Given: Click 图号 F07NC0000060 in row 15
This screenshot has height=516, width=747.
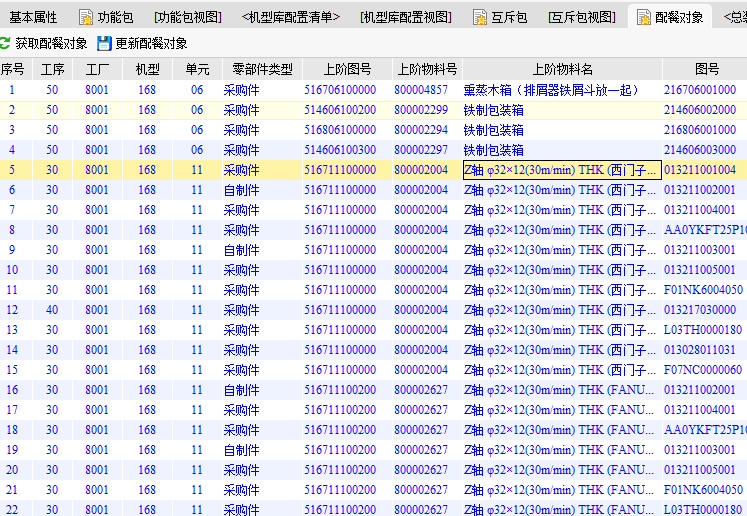Looking at the screenshot, I should pyautogui.click(x=703, y=370).
